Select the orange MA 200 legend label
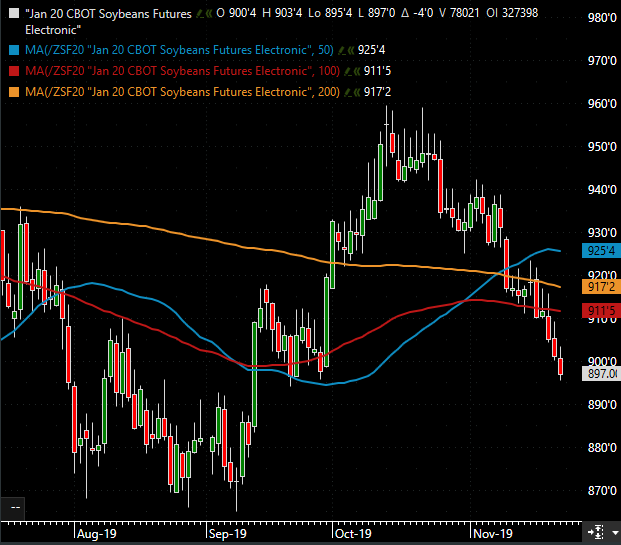The width and height of the screenshot is (621, 545). 182,92
